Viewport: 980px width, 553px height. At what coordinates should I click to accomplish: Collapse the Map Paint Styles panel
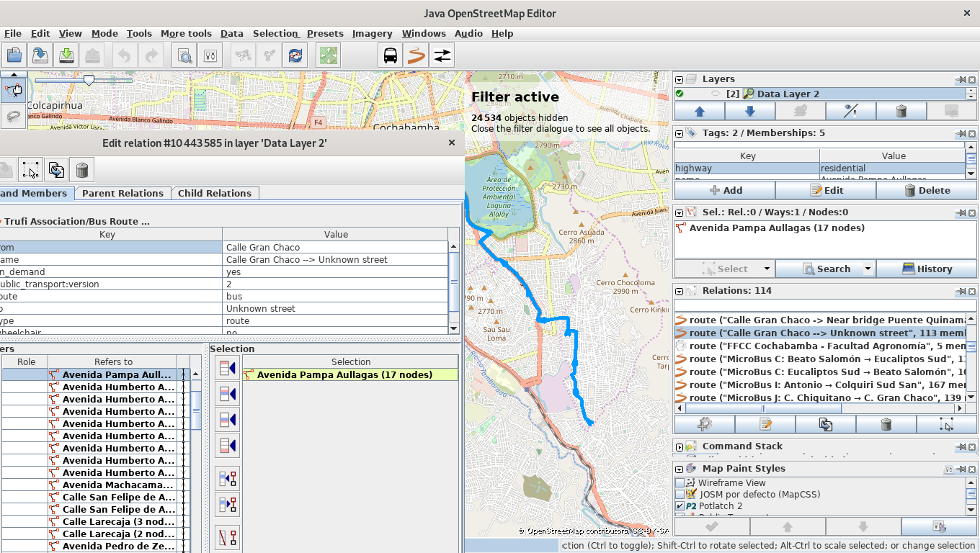coord(678,469)
